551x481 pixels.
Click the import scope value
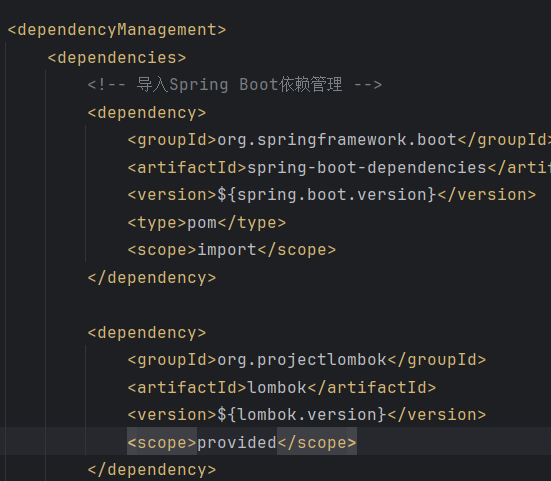[227, 250]
